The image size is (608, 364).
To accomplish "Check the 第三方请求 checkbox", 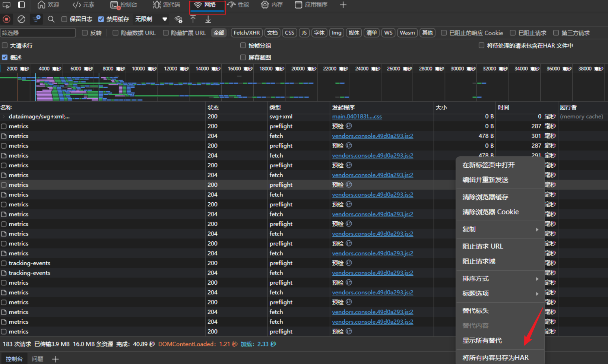I will click(556, 33).
